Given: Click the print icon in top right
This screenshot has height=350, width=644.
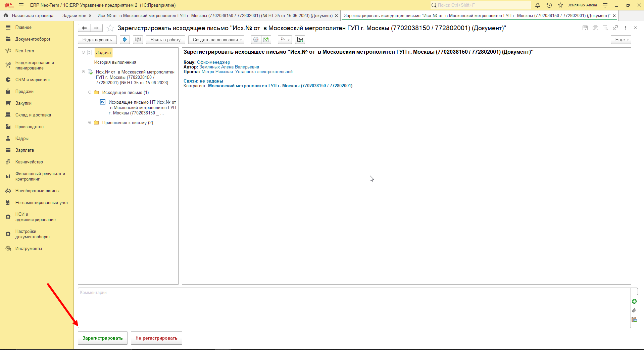Looking at the screenshot, I should (595, 28).
